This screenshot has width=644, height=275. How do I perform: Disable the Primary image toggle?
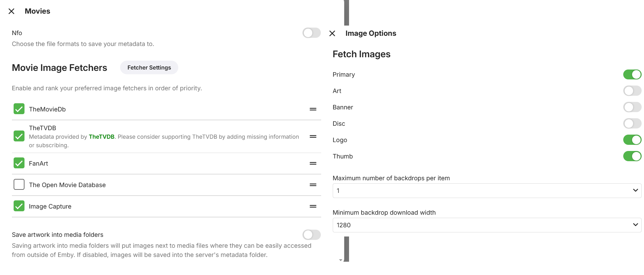point(632,75)
